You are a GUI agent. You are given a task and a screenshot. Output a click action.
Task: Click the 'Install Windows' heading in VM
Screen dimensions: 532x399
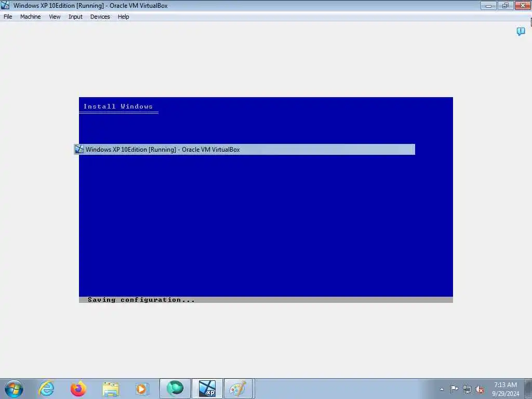click(118, 106)
